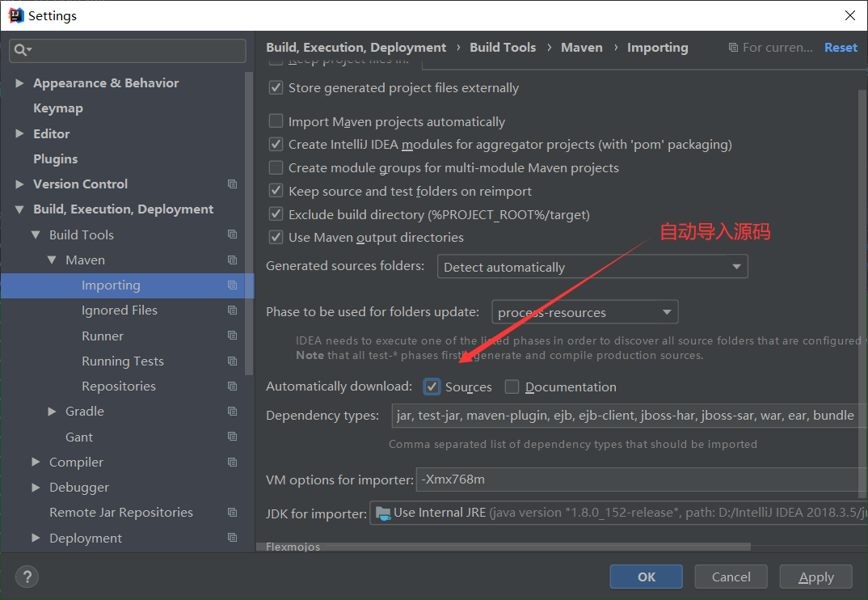Toggle Use Maven output directories checkbox
The width and height of the screenshot is (868, 600).
(276, 238)
